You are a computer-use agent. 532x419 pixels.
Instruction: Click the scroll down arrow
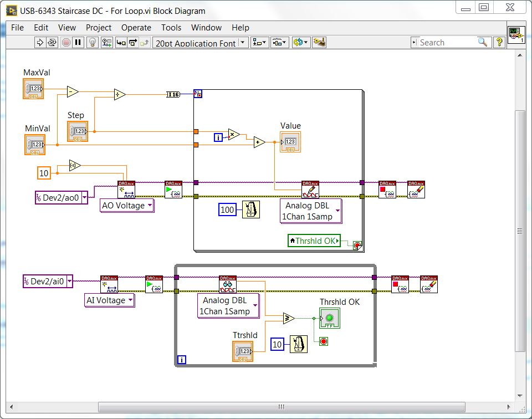520,396
